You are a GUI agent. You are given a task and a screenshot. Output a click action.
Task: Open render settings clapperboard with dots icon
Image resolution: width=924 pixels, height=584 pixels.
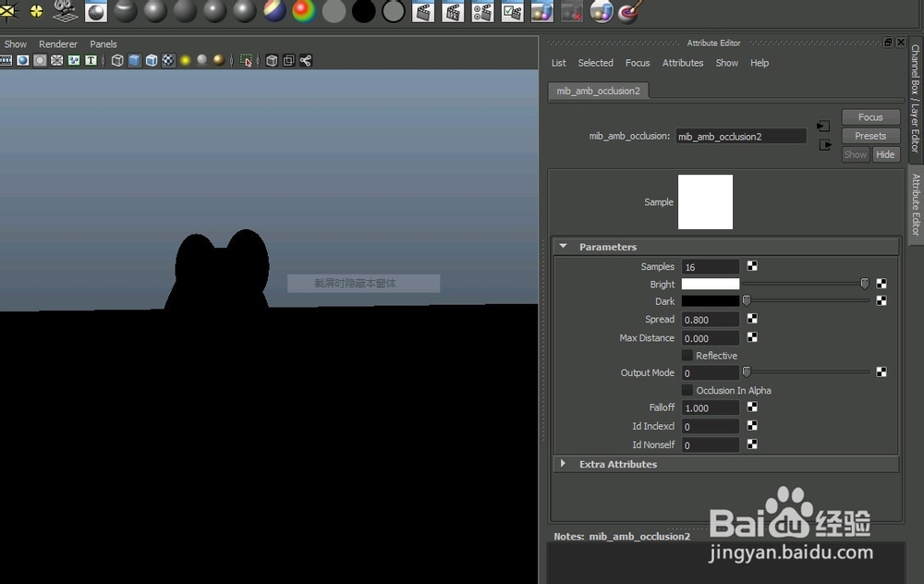[482, 11]
